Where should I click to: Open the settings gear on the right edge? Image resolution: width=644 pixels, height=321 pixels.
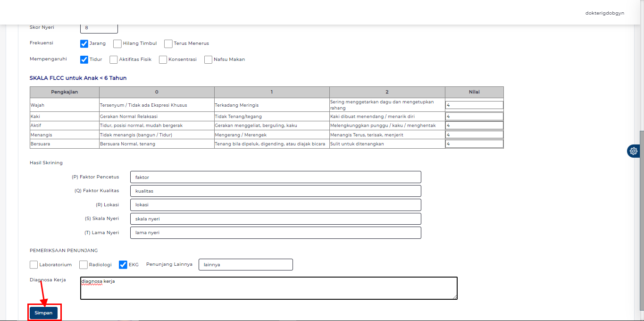click(x=634, y=151)
